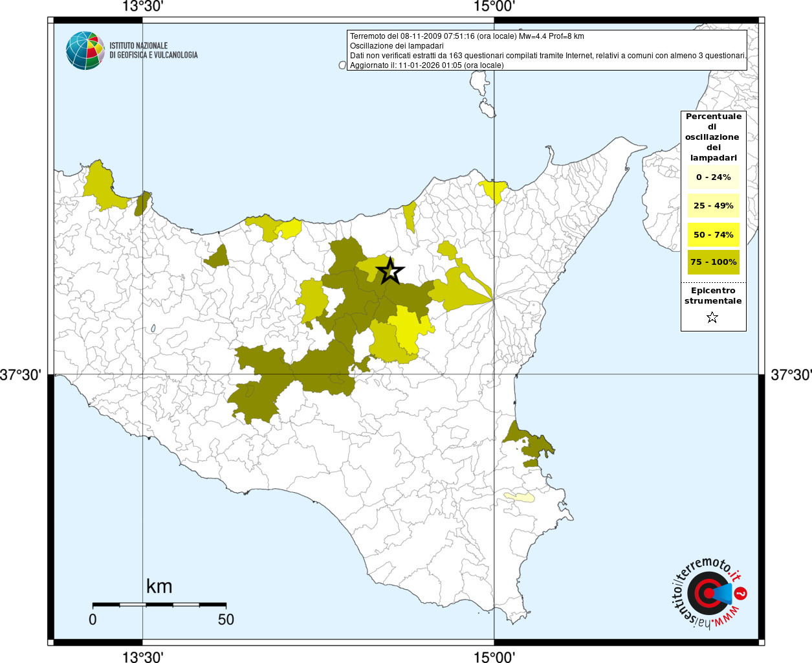The height and width of the screenshot is (663, 812).
Task: Click the 'km' scale bar label
Action: tap(159, 587)
